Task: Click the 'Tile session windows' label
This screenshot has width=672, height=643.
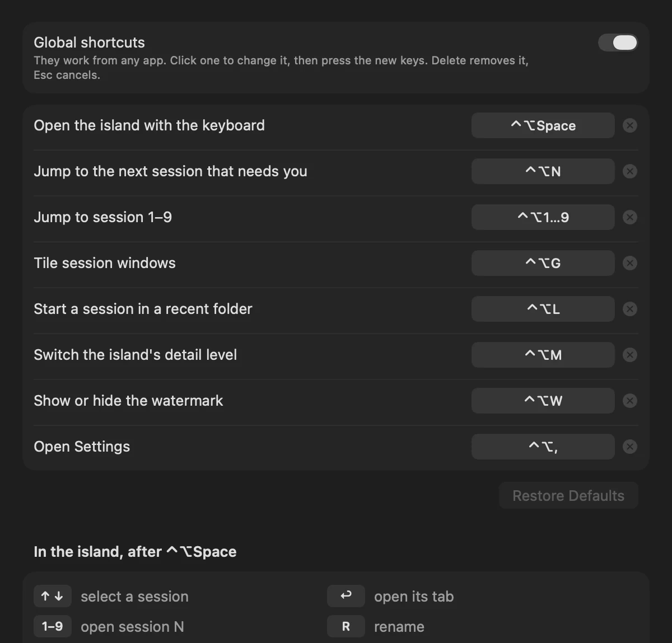Action: pyautogui.click(x=105, y=263)
